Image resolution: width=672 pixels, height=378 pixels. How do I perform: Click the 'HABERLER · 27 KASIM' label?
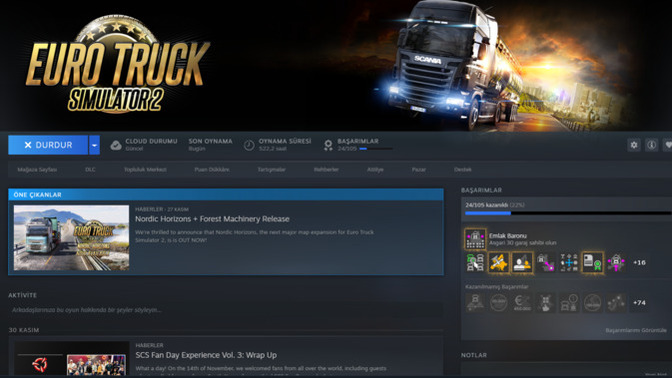click(162, 209)
